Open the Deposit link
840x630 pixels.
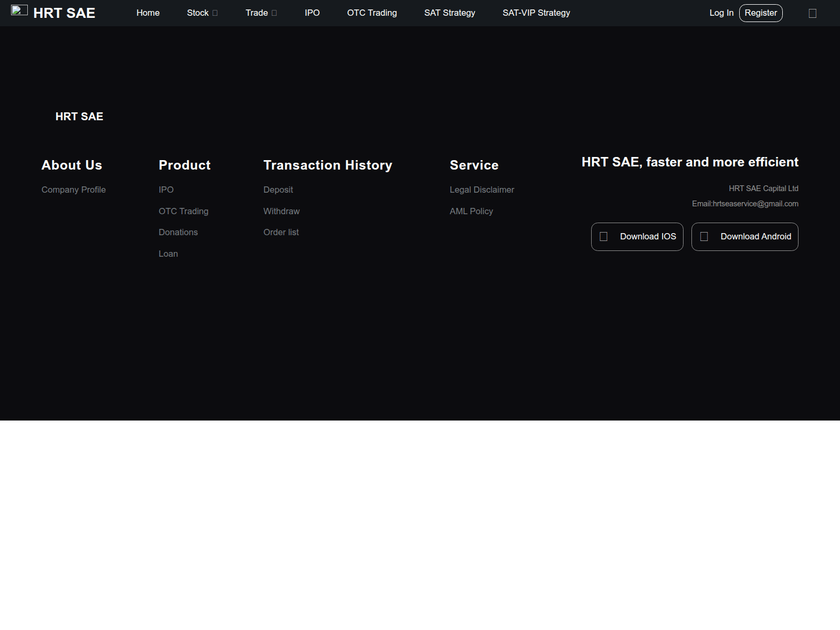click(278, 190)
